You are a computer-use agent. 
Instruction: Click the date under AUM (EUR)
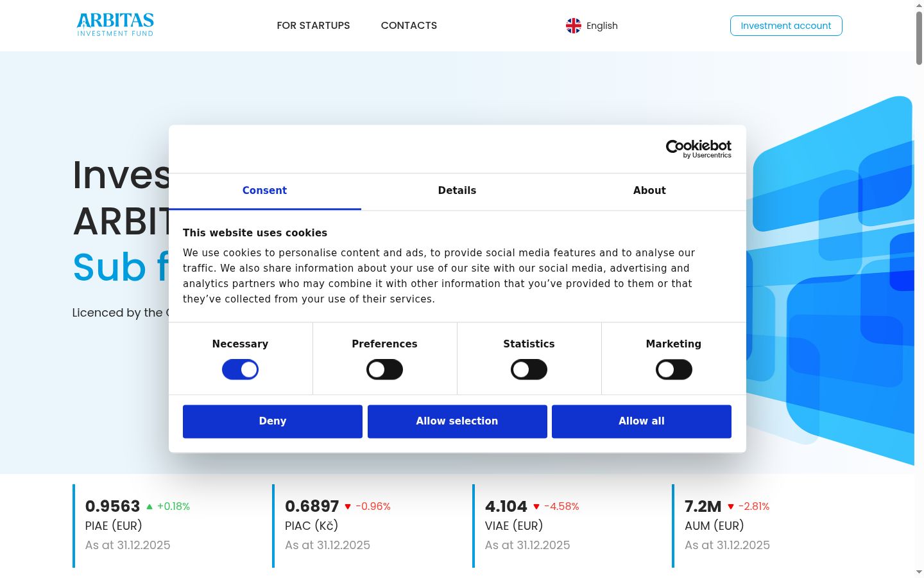click(727, 545)
